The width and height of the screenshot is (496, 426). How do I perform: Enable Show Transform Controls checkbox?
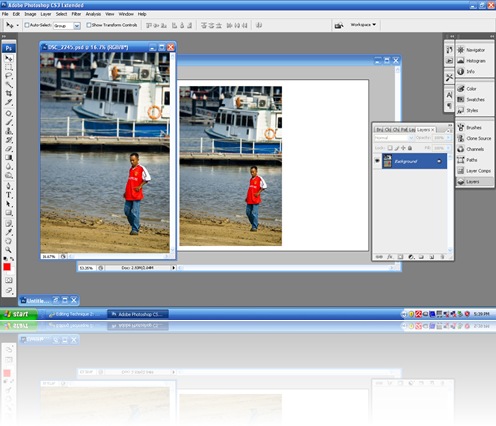[x=88, y=25]
